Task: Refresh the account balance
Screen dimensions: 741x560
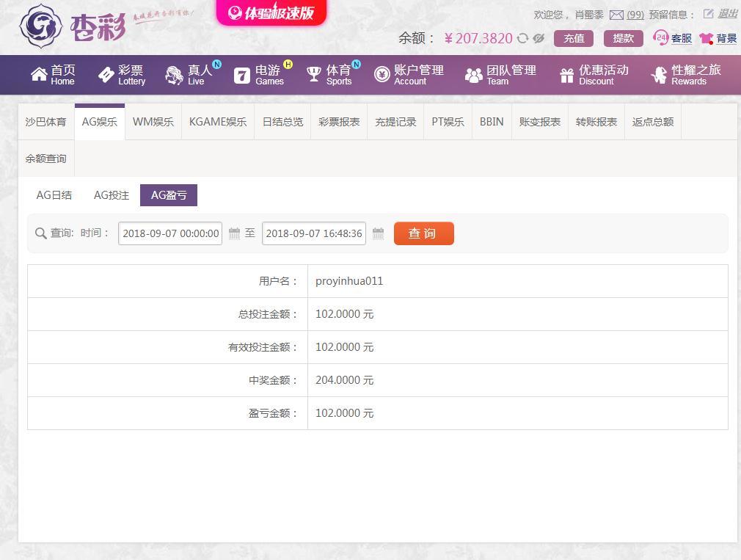Action: pos(522,38)
